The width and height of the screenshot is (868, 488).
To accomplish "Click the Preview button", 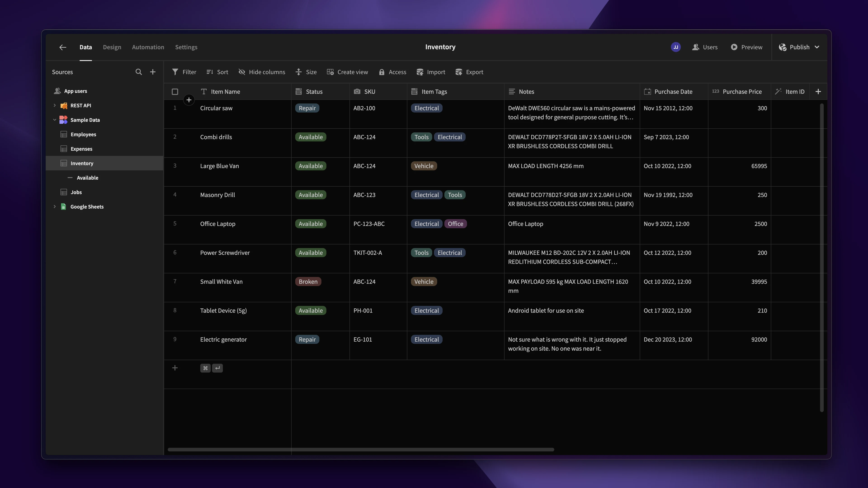I will coord(746,47).
